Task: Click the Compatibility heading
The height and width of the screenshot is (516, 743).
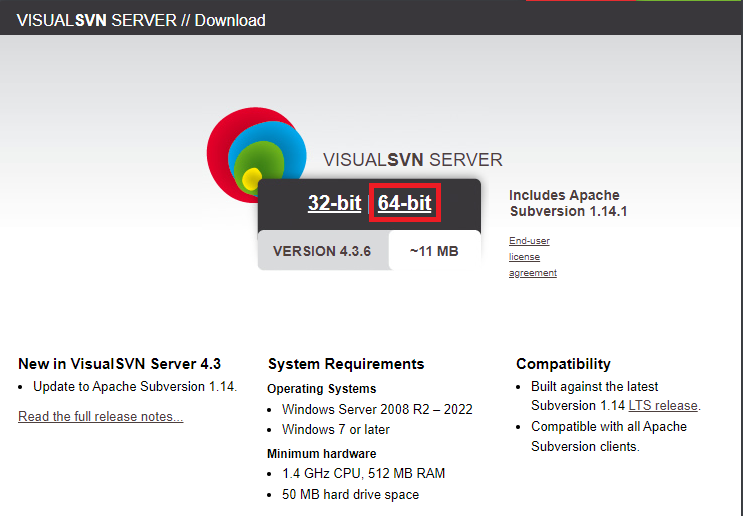Action: (563, 364)
